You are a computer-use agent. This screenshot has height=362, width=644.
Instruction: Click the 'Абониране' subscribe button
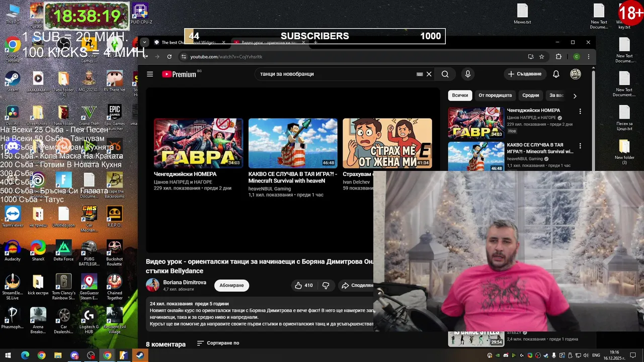point(231,285)
